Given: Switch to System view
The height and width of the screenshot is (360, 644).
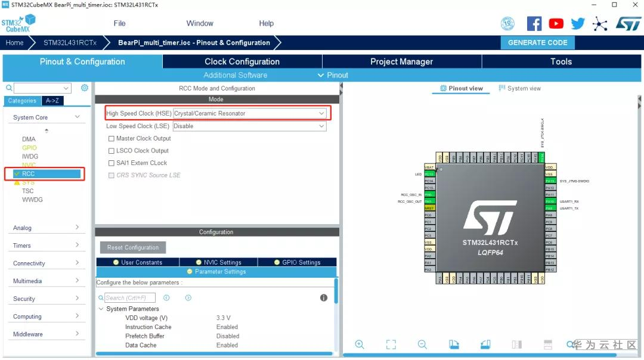Looking at the screenshot, I should click(x=519, y=88).
